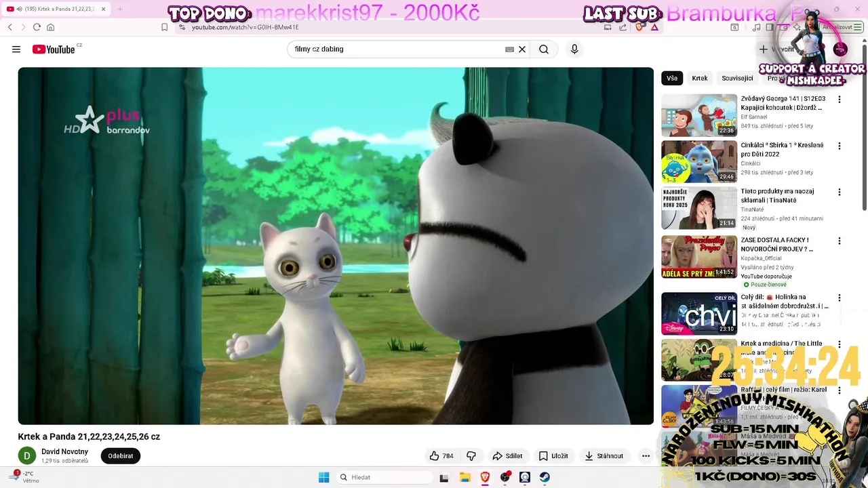Viewport: 868px width, 488px height.
Task: Open options for ZASE DOSTALA FACKY video
Action: coord(840,241)
